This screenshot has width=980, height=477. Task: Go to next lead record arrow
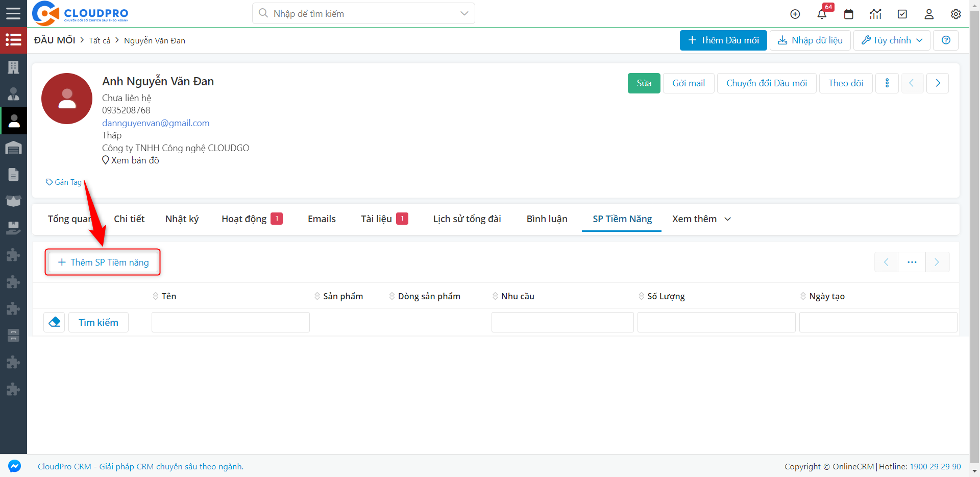938,83
